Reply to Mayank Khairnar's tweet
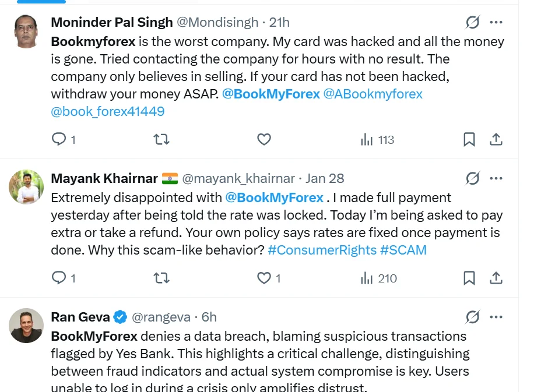Screen dimensions: 541x392 click(x=59, y=278)
